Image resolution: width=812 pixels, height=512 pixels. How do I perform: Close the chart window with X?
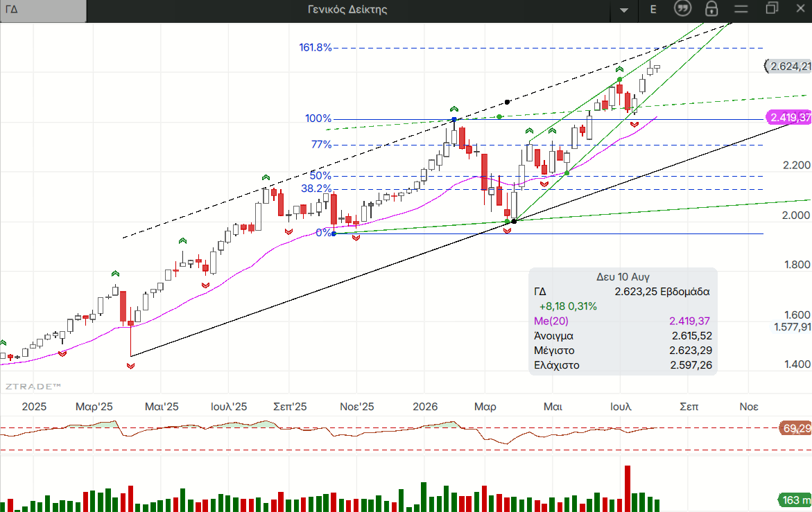(800, 8)
